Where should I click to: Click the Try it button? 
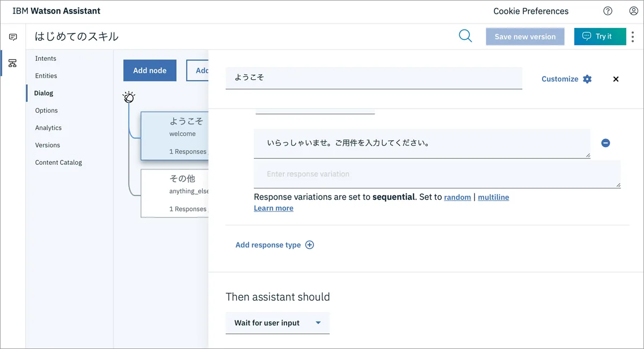600,37
